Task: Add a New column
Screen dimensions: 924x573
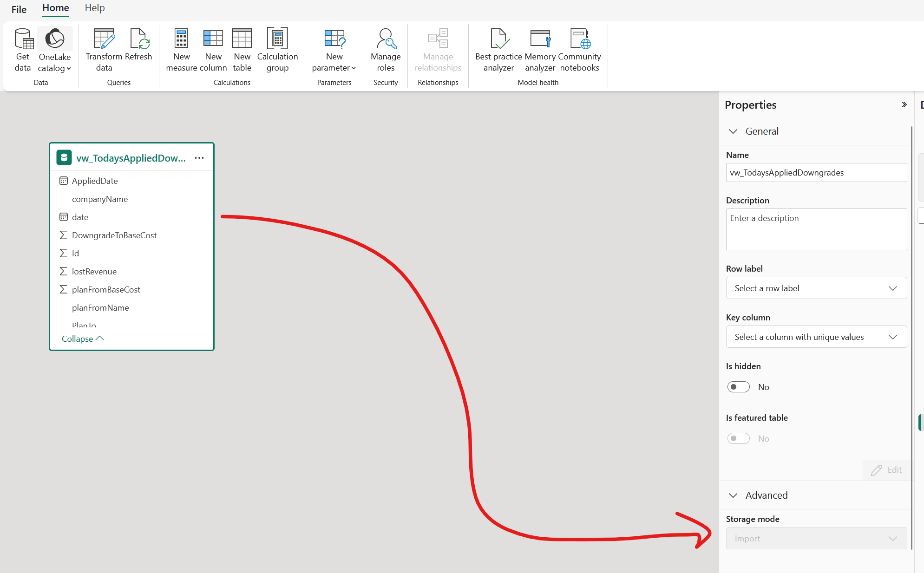Action: [x=213, y=50]
